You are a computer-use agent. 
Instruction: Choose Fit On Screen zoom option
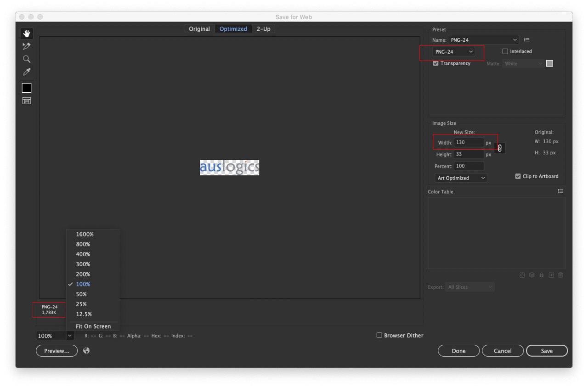(x=93, y=326)
